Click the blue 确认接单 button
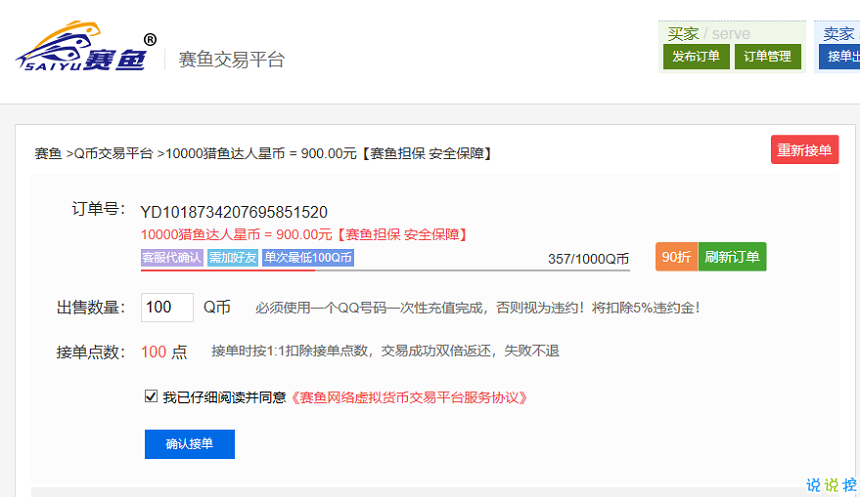Viewport: 860px width, 497px height. pos(190,444)
